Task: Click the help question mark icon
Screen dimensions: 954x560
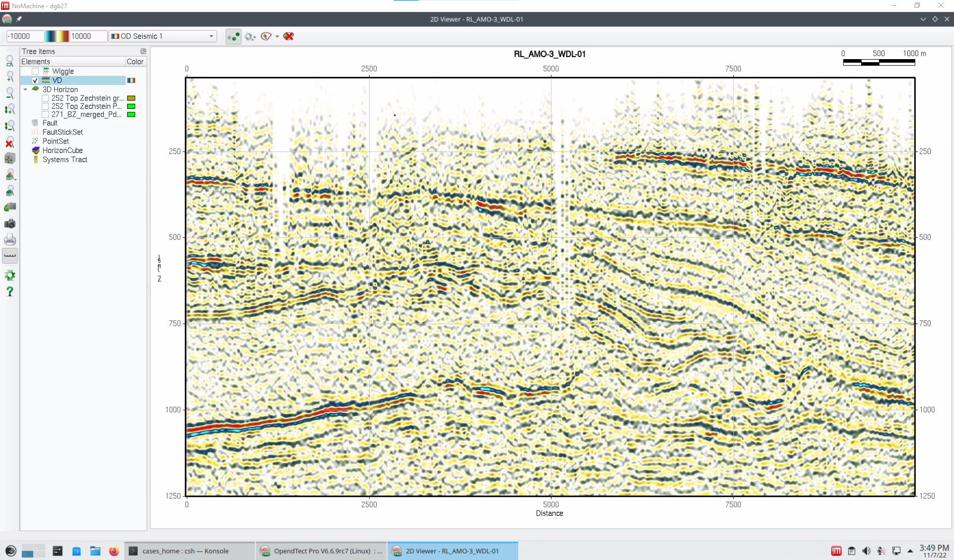Action: pos(9,292)
